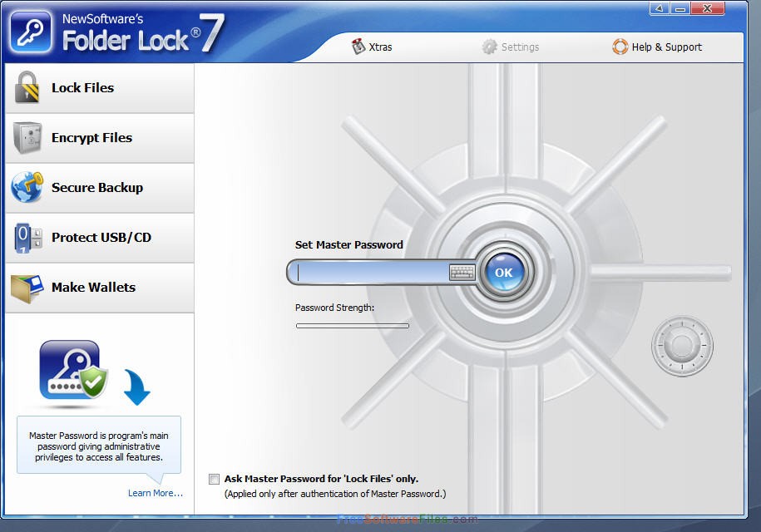The image size is (761, 532).
Task: Click the 'Applied only after authentication' note
Action: point(335,494)
